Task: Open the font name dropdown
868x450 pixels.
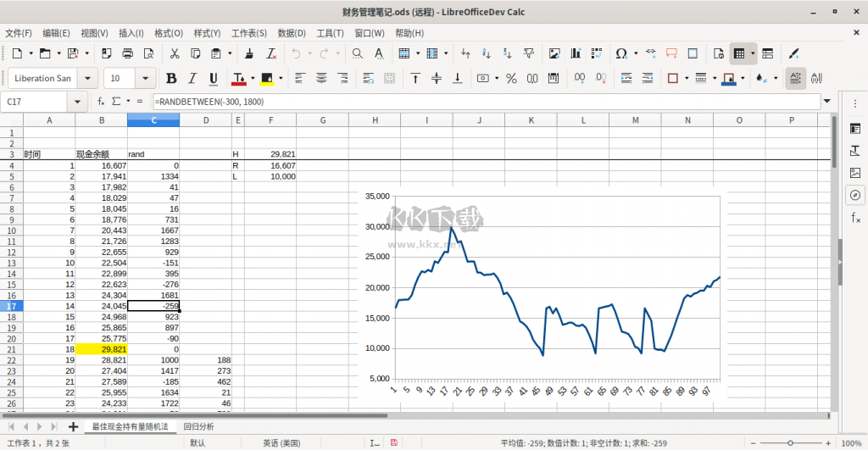Action: tap(88, 79)
